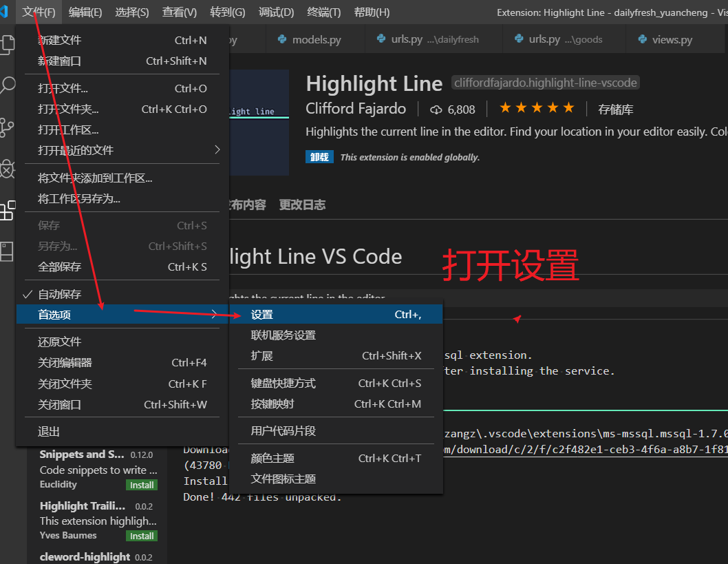Open the 终端(T) menu
This screenshot has width=728, height=564.
(323, 12)
